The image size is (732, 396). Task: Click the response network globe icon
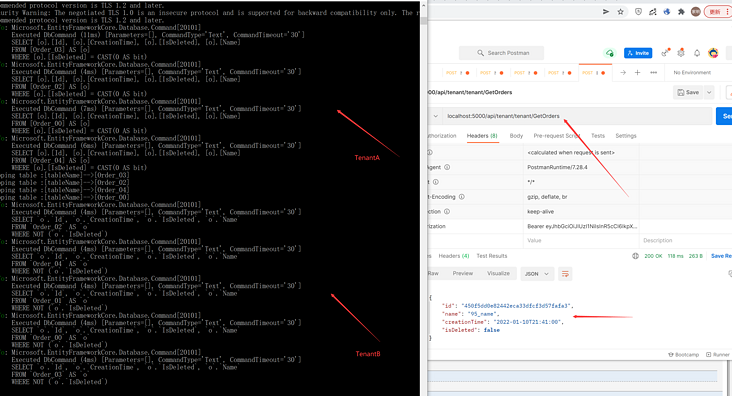click(x=635, y=256)
